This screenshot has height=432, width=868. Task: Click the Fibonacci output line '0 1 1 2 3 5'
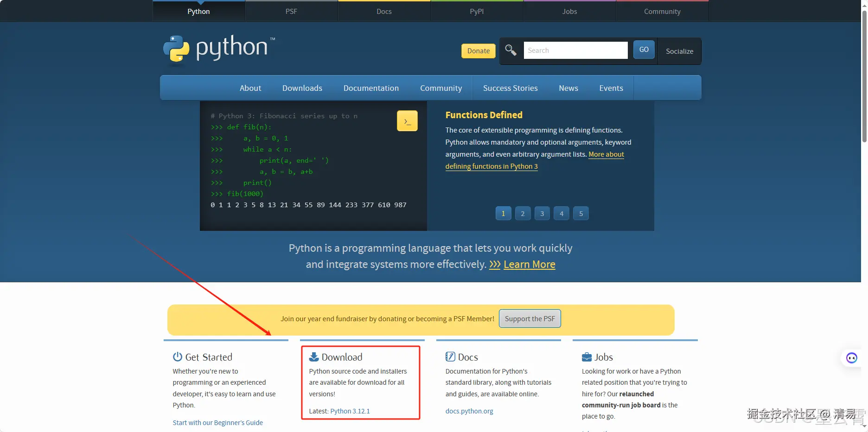(x=308, y=205)
